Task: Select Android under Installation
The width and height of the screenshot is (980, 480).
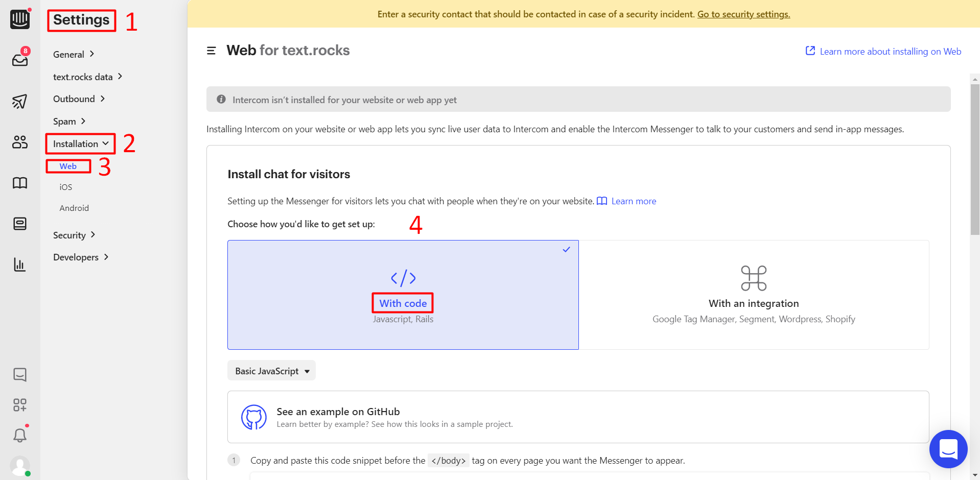Action: (x=74, y=208)
